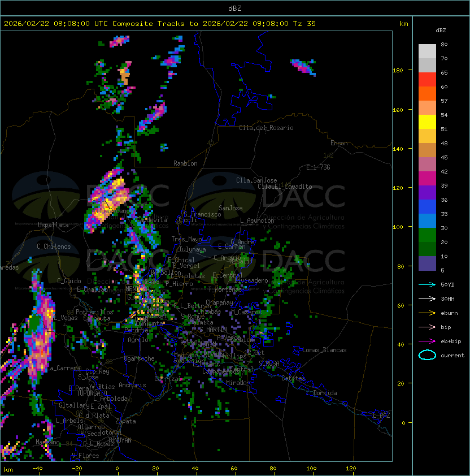The width and height of the screenshot is (470, 476).
Task: Click the 'Potrerillos' map label
Action: (94, 312)
